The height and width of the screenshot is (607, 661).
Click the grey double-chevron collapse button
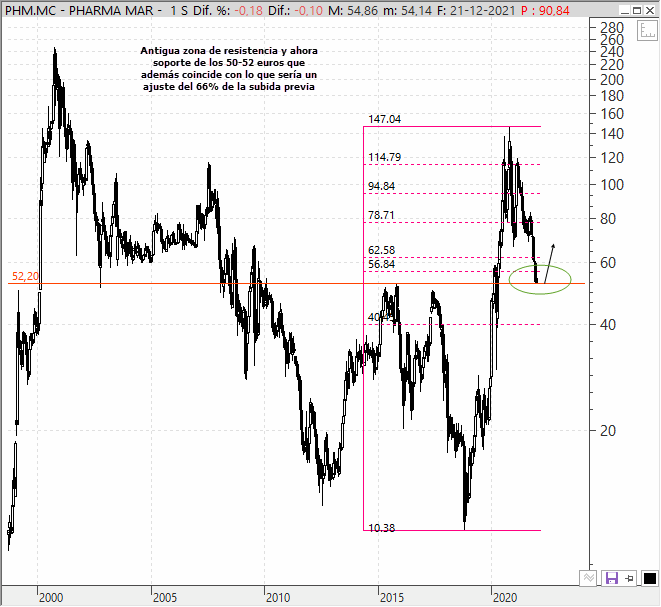[589, 578]
